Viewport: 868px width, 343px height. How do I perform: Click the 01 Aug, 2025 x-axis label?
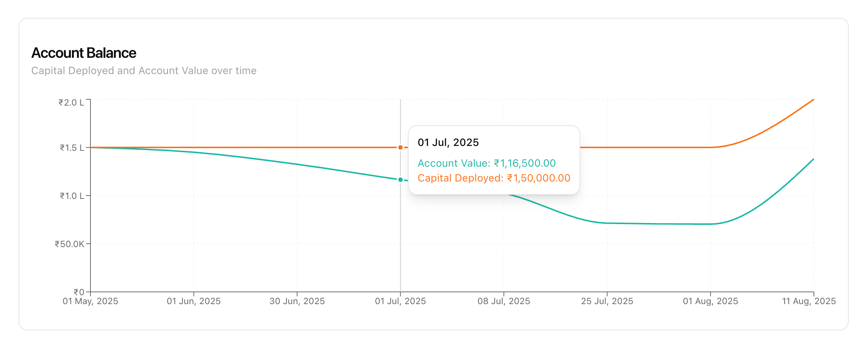[710, 301]
